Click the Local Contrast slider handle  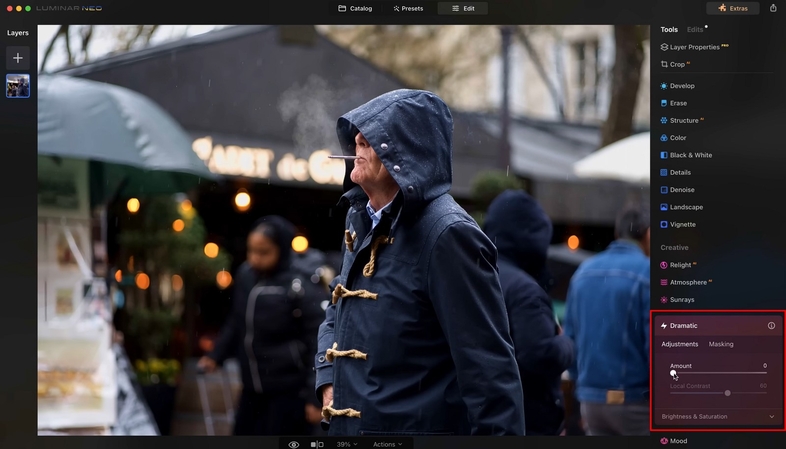pyautogui.click(x=727, y=393)
